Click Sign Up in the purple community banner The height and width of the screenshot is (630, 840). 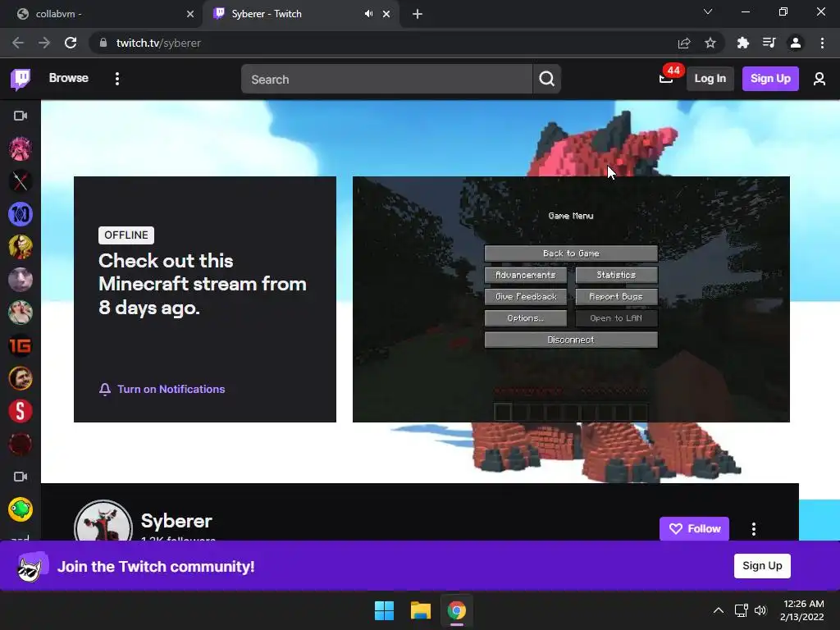click(762, 566)
